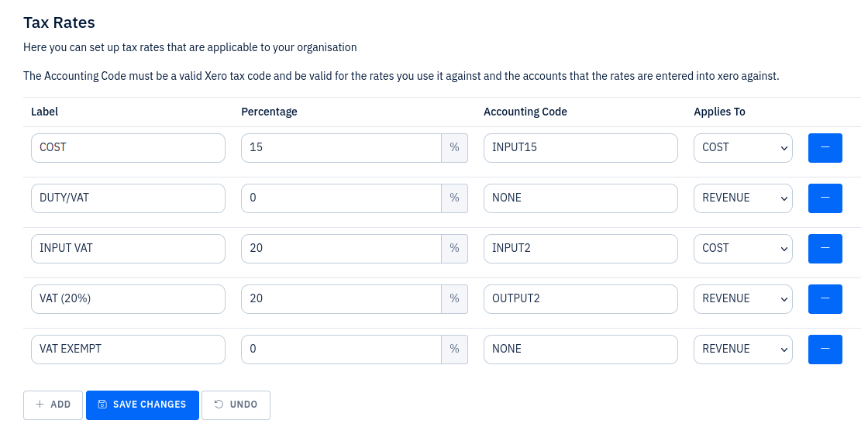The image size is (868, 434).
Task: Delete the INPUT VAT row via minus button
Action: 825,249
